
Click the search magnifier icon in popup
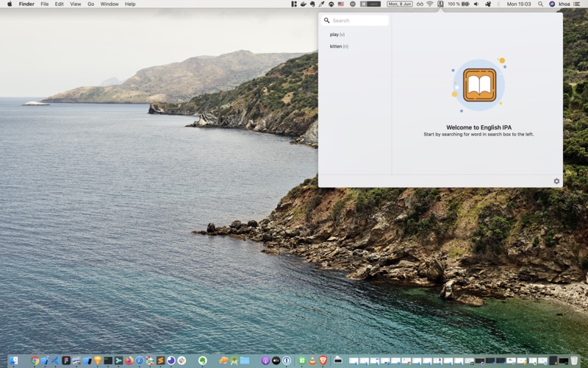coord(326,21)
